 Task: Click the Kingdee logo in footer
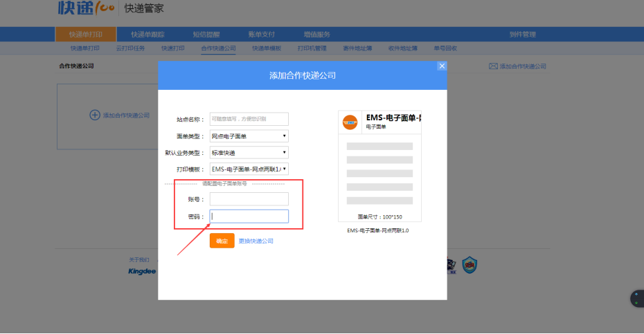click(143, 271)
